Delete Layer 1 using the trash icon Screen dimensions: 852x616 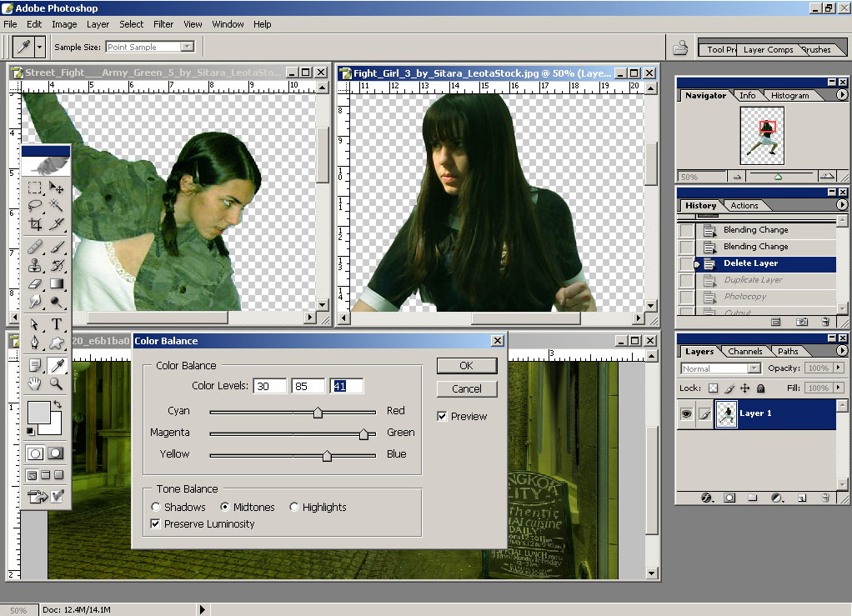[825, 498]
